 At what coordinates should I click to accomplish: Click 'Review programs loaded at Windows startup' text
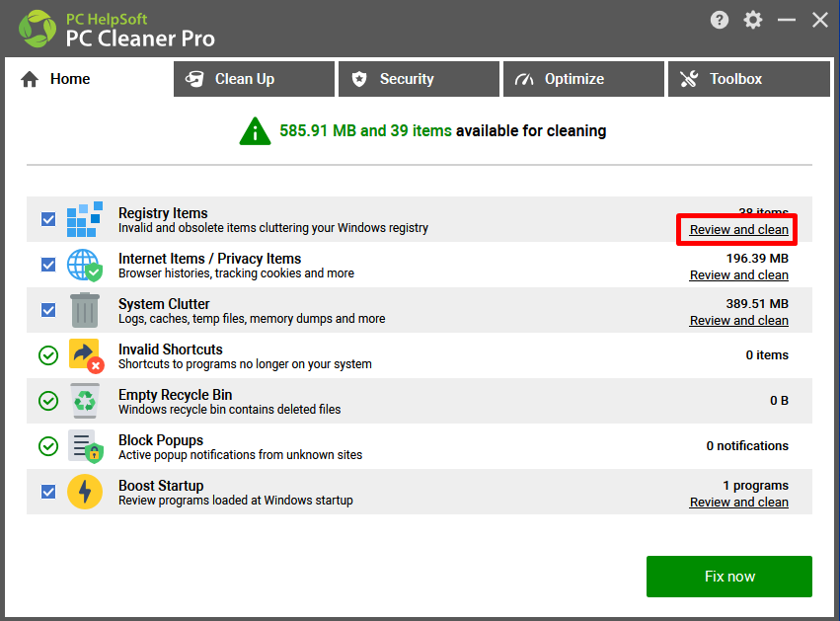[236, 501]
